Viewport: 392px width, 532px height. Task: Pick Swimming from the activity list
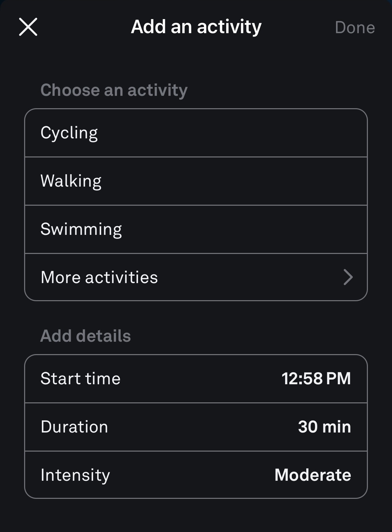[x=81, y=229]
